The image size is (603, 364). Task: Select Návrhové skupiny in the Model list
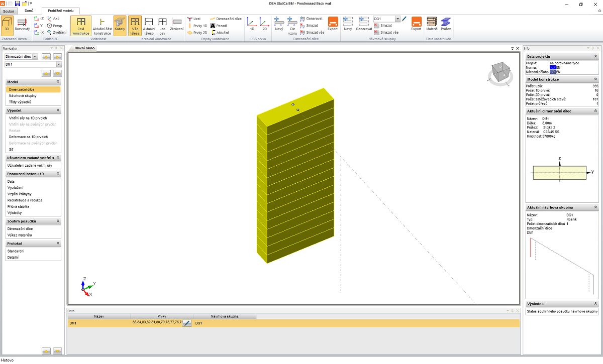pos(23,95)
